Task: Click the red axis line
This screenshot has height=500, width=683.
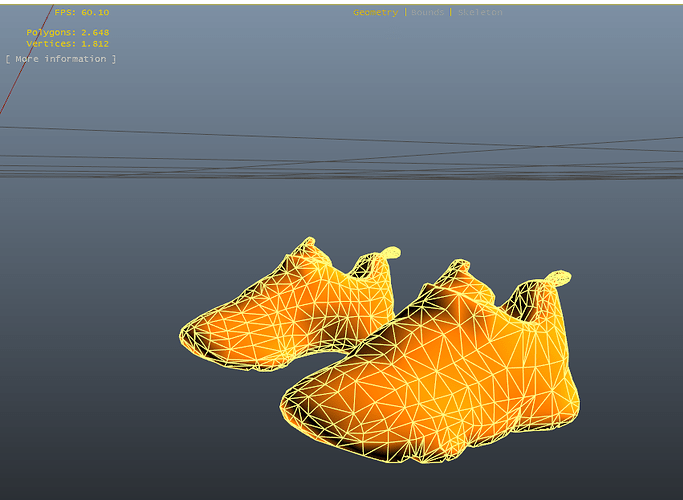Action: point(26,59)
